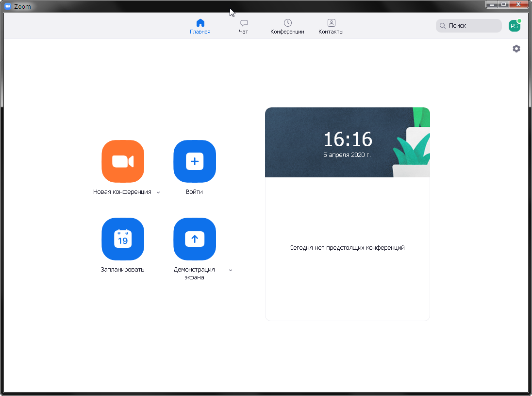Open settings via the gear icon

[x=516, y=49]
